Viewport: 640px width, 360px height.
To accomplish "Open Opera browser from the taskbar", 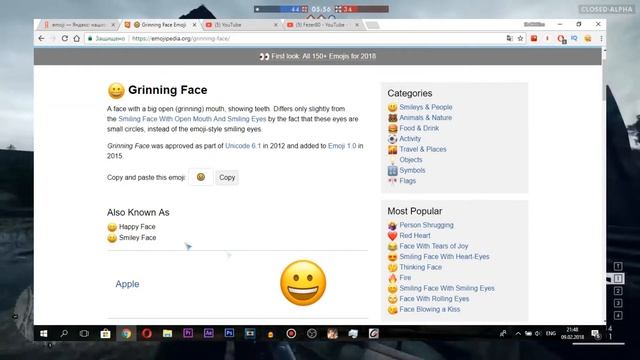I will tap(147, 333).
